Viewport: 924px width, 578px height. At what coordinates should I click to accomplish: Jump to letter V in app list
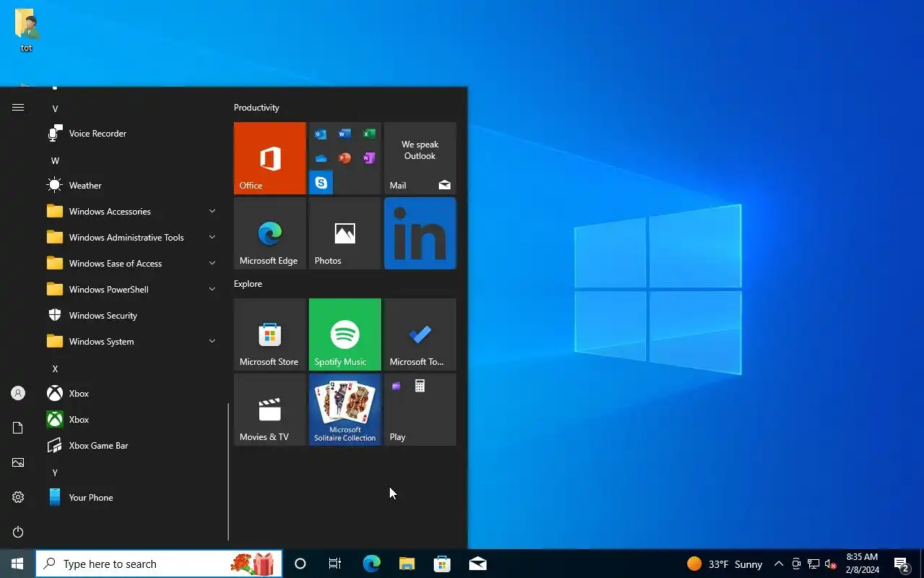coord(55,109)
